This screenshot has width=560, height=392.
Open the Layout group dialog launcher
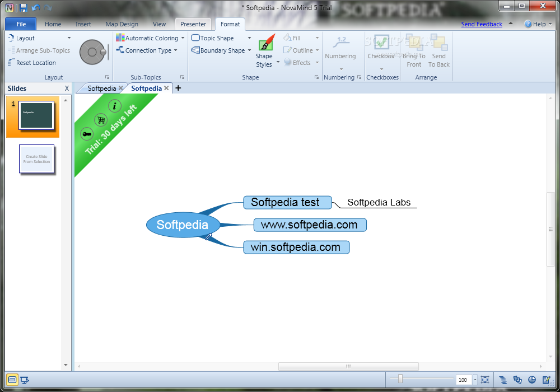click(x=107, y=77)
